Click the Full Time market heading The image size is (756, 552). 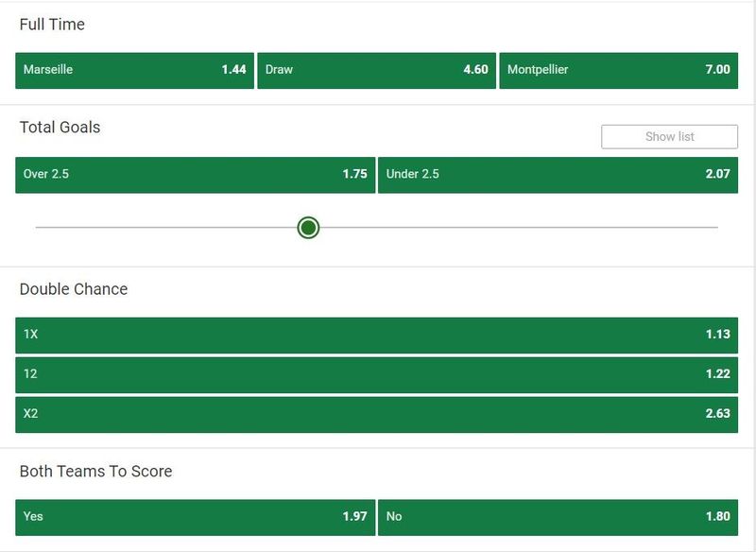click(52, 25)
